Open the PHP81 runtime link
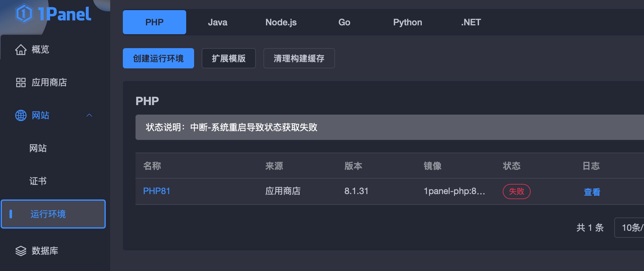 click(x=156, y=191)
